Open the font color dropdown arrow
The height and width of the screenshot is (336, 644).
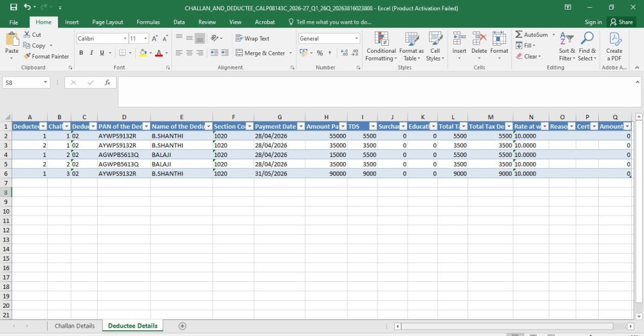point(166,53)
